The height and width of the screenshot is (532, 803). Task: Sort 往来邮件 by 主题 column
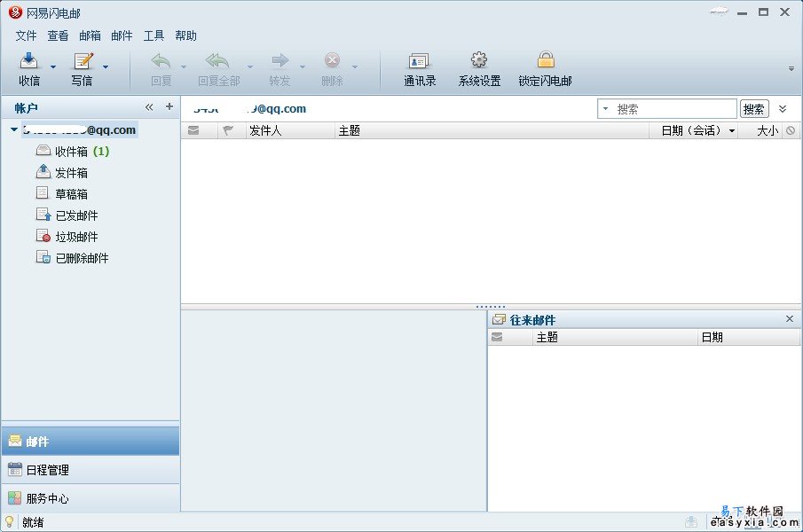(x=615, y=337)
